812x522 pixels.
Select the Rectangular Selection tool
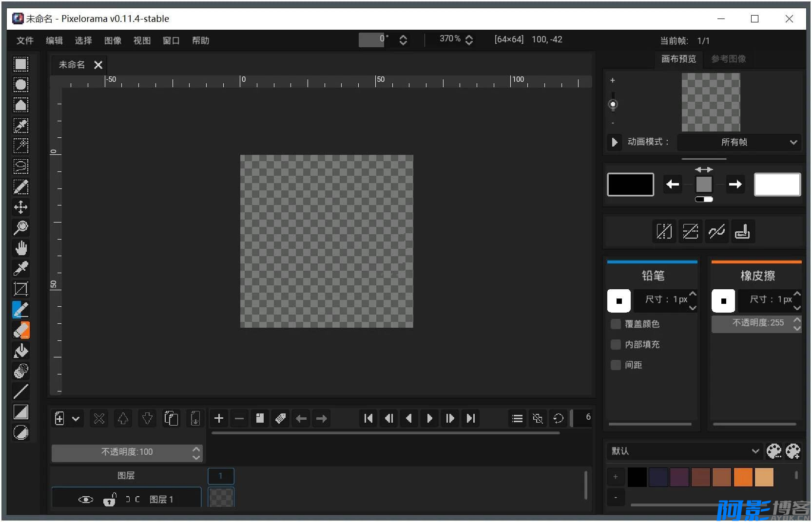(21, 64)
